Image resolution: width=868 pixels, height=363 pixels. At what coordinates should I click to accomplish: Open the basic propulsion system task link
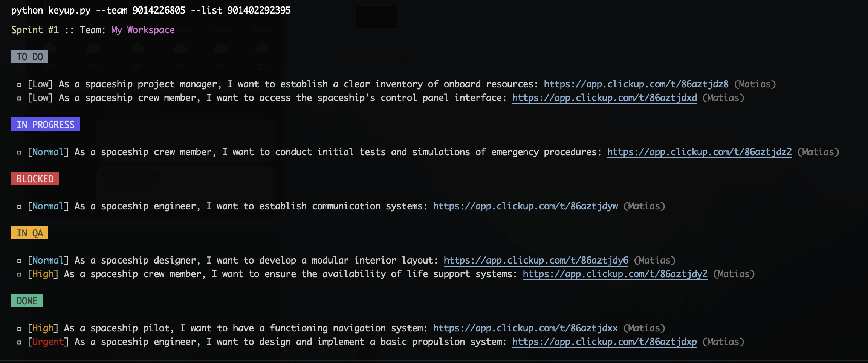pos(604,342)
